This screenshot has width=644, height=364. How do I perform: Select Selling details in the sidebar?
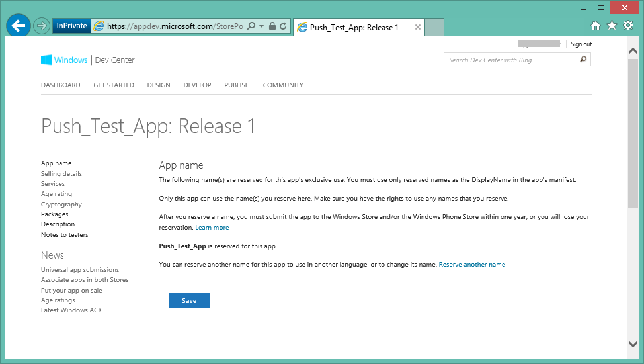(61, 173)
